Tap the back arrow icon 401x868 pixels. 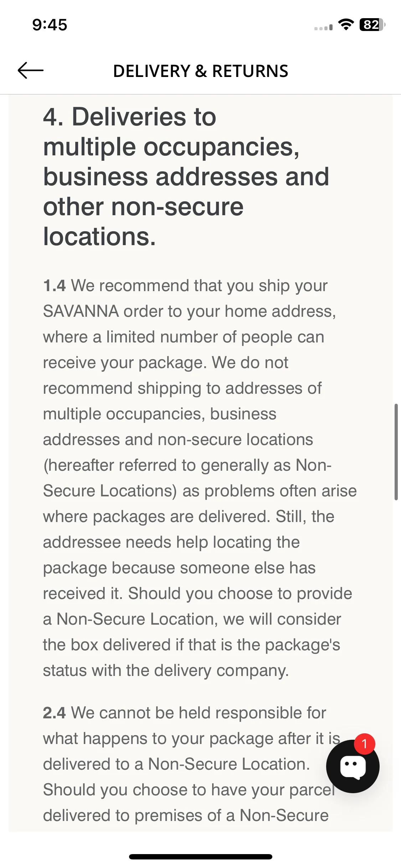31,70
